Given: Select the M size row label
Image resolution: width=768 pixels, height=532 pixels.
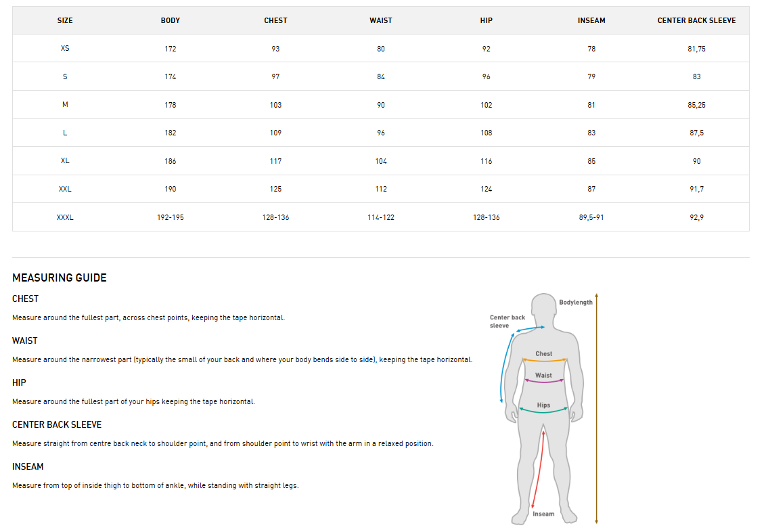Looking at the screenshot, I should tap(65, 105).
